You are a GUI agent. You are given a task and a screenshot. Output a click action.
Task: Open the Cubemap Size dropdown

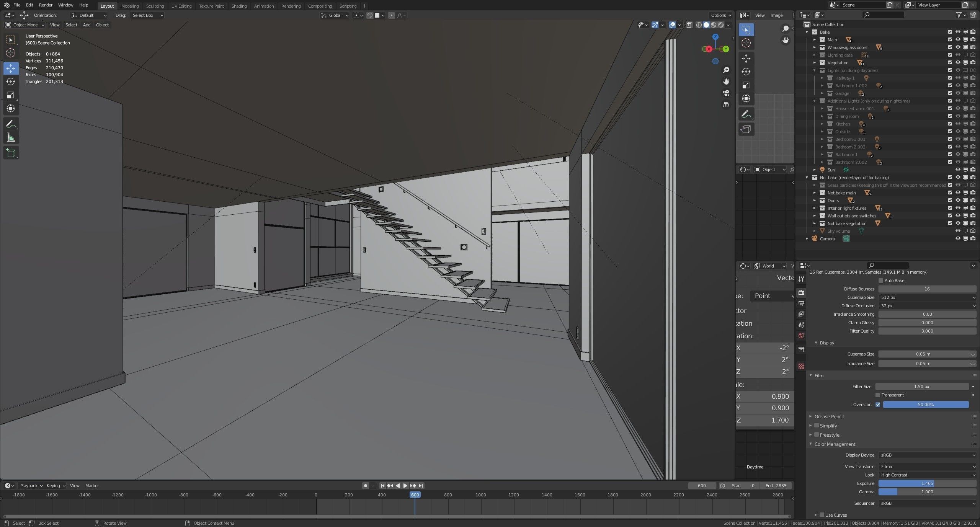928,297
